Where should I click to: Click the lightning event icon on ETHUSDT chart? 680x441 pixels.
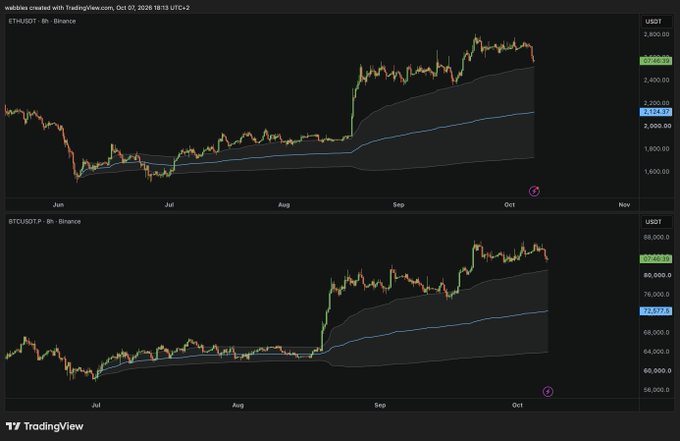point(534,191)
